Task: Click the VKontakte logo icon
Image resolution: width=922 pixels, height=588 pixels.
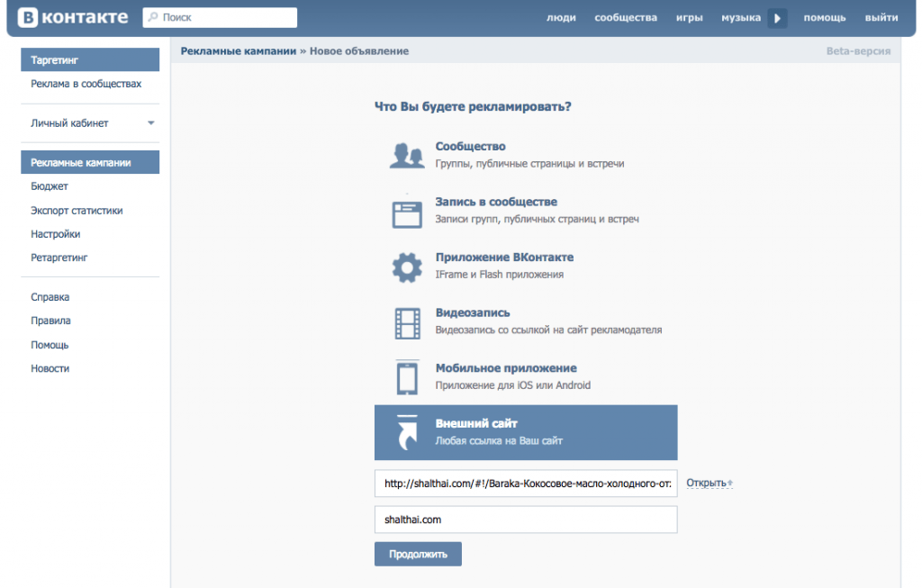Action: point(27,17)
